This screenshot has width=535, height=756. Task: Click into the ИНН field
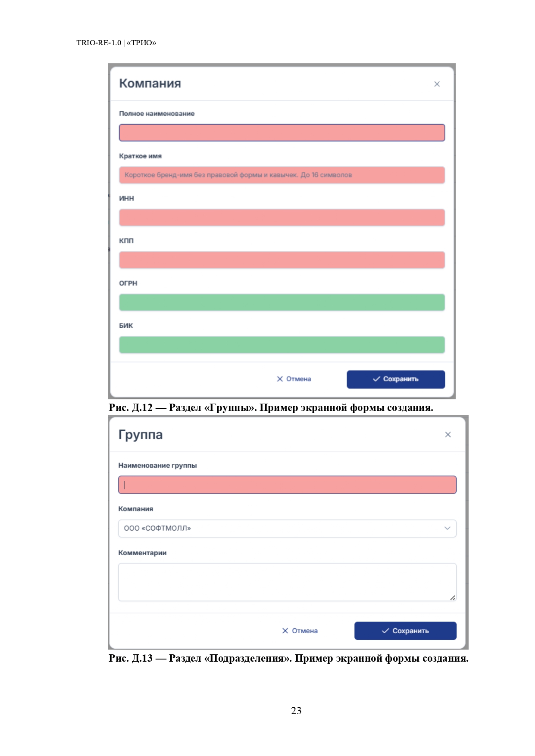282,218
